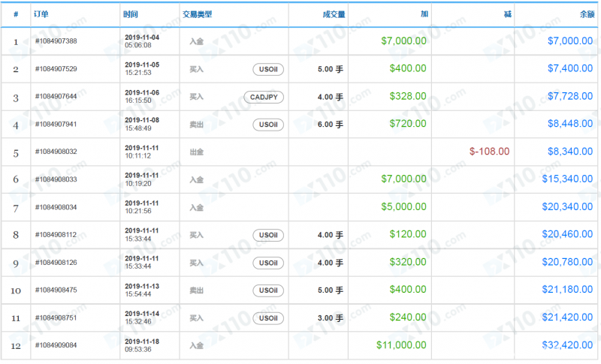
Task: Click the $11,000.00 deposit amount
Action: 401,345
